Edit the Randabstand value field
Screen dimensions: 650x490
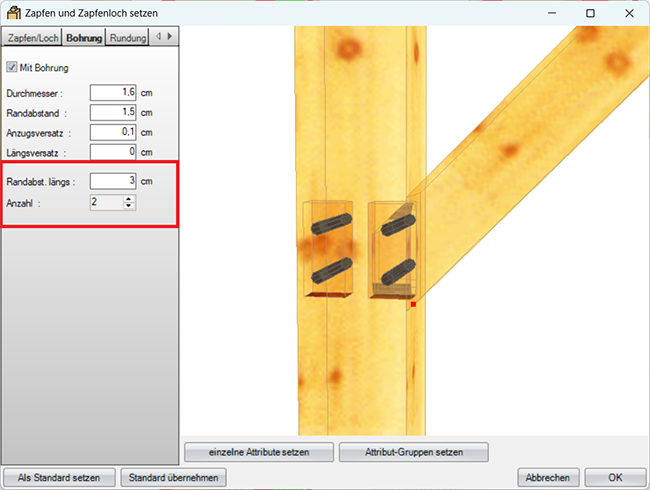[x=113, y=112]
